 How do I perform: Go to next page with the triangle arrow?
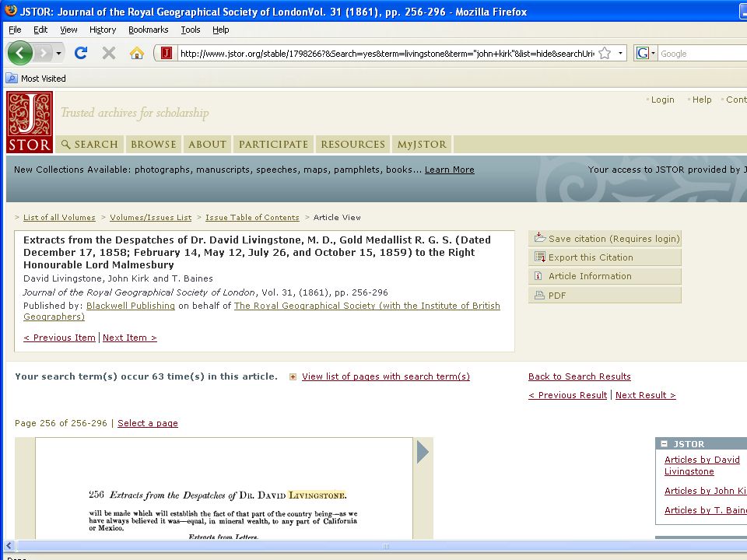pyautogui.click(x=423, y=451)
